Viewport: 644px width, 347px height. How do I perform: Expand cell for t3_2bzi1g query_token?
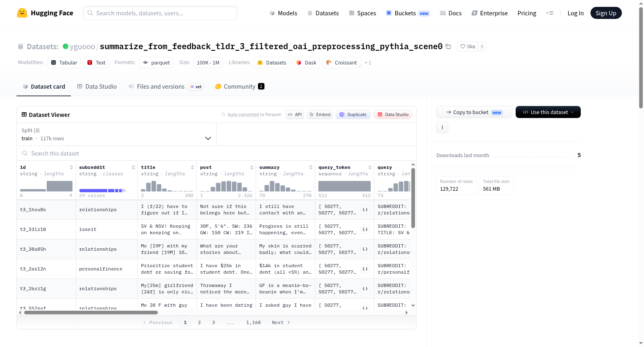pyautogui.click(x=365, y=289)
